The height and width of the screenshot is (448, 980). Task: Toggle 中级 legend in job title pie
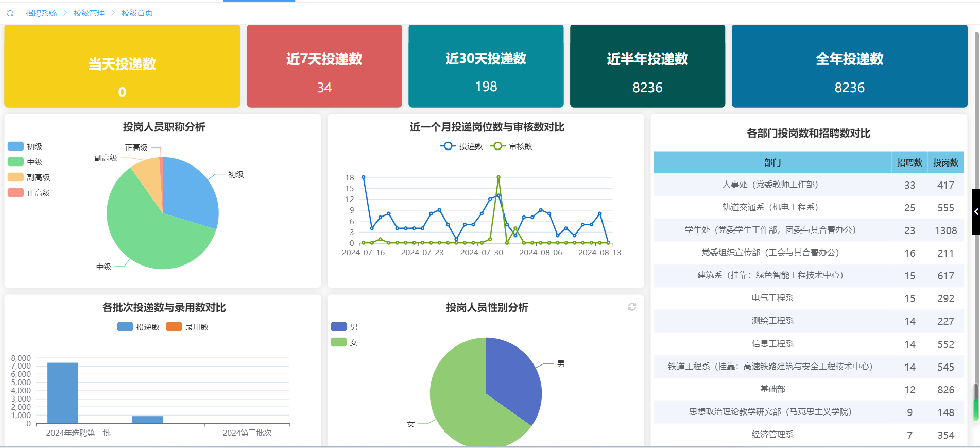25,162
